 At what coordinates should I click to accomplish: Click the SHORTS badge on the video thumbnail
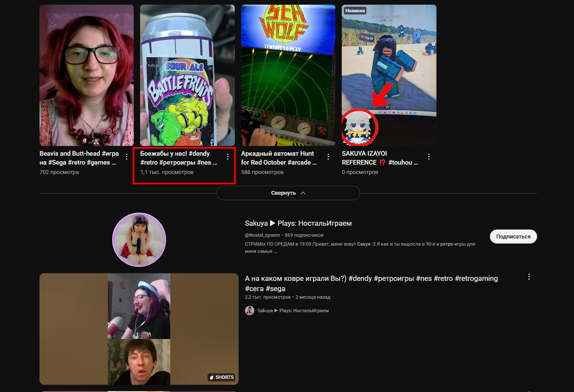222,377
